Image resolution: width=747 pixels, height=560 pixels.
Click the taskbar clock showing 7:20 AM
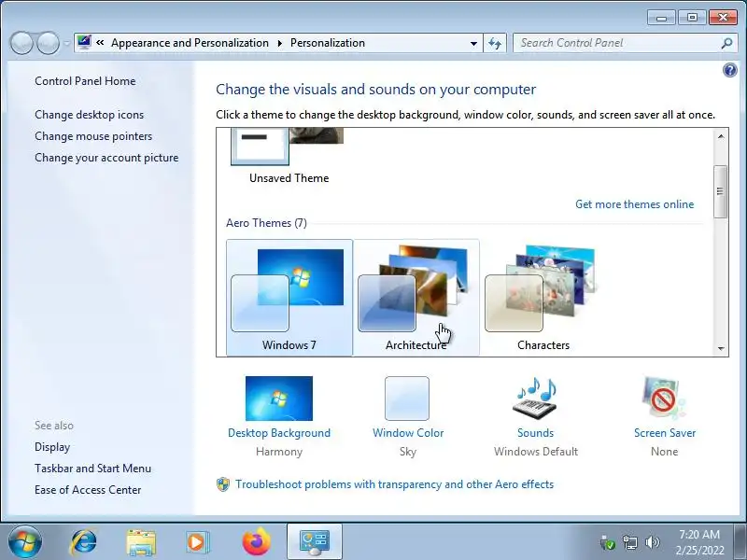click(x=699, y=542)
